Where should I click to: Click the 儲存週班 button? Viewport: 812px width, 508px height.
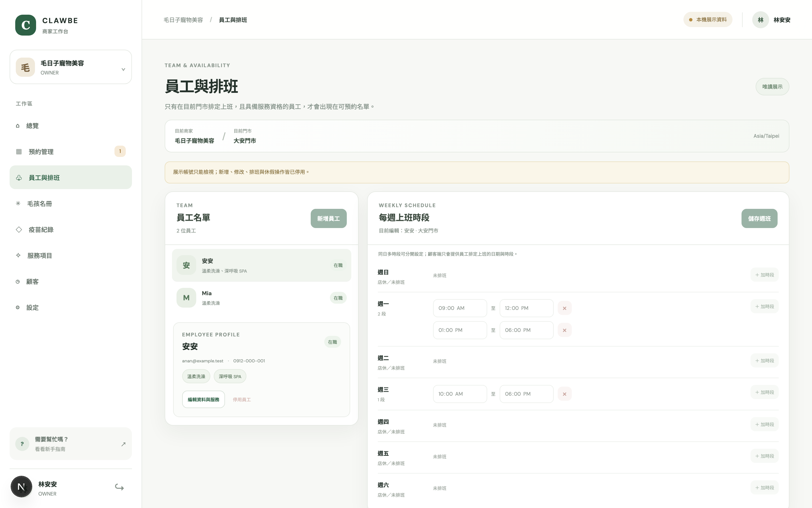pos(759,218)
